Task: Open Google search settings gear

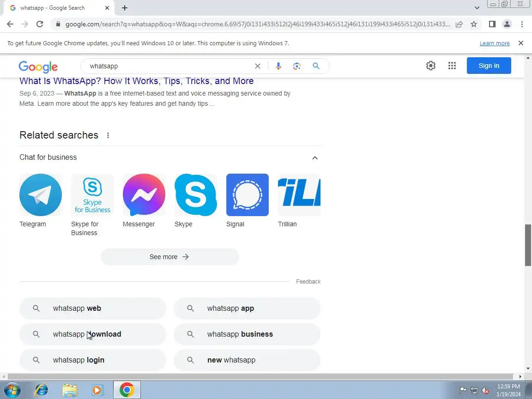Action: pyautogui.click(x=430, y=66)
